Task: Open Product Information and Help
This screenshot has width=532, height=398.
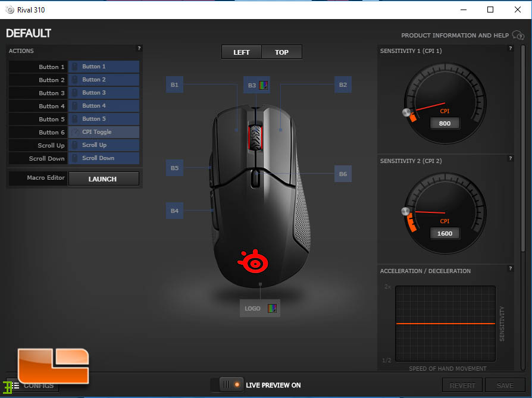Action: click(x=455, y=35)
